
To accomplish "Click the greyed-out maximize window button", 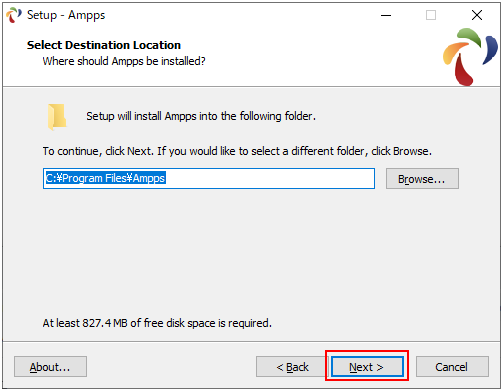I will (431, 15).
